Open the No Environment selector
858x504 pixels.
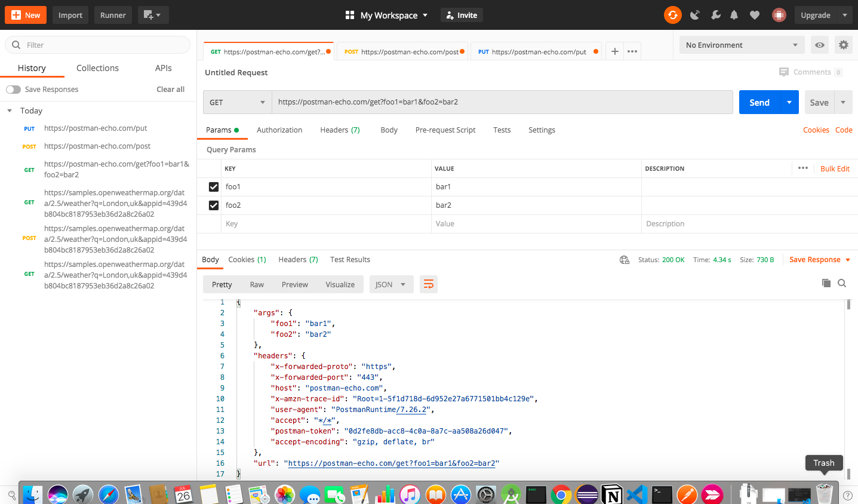point(742,45)
